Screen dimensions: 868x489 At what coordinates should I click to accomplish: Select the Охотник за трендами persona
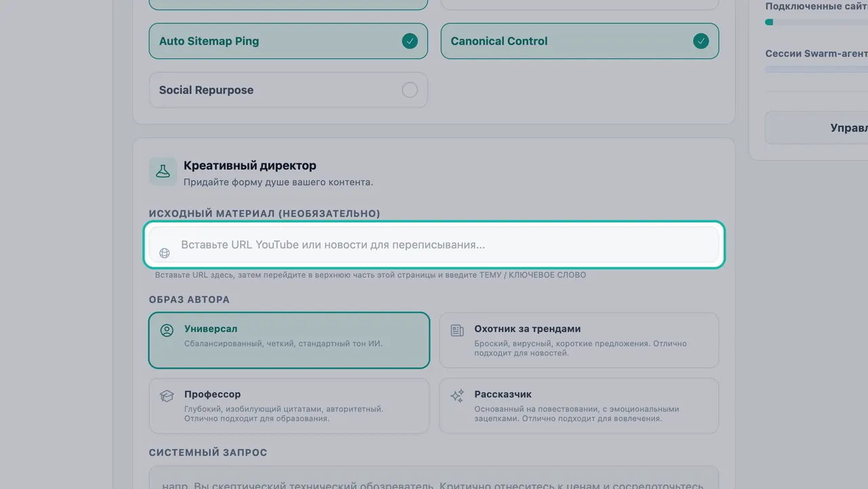pyautogui.click(x=579, y=340)
